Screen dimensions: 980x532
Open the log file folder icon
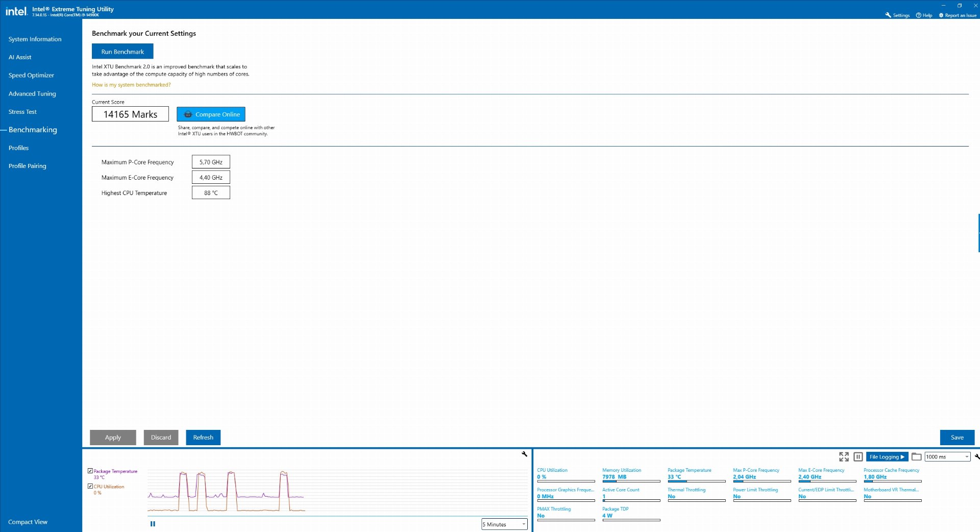917,457
